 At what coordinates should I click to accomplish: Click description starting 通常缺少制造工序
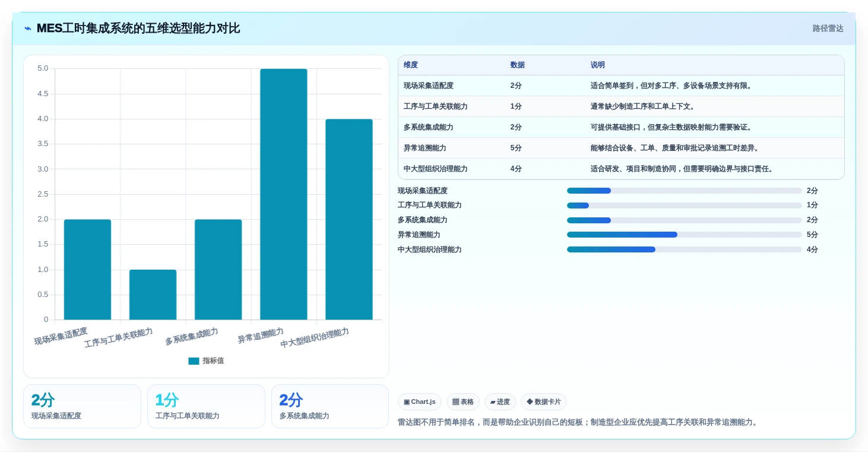tap(644, 106)
